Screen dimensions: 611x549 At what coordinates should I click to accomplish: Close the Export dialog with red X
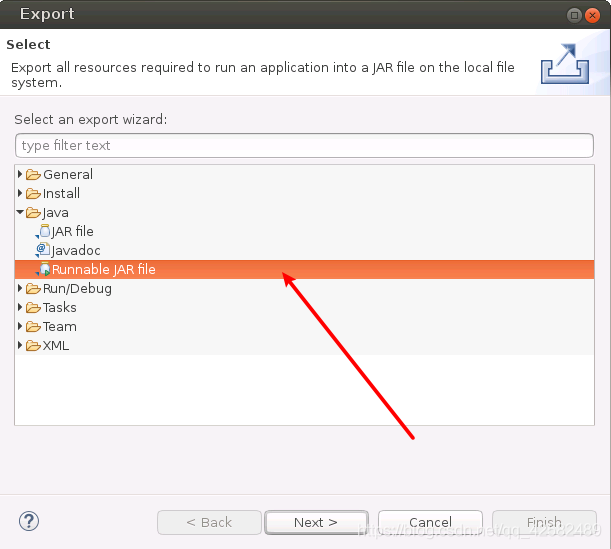592,15
